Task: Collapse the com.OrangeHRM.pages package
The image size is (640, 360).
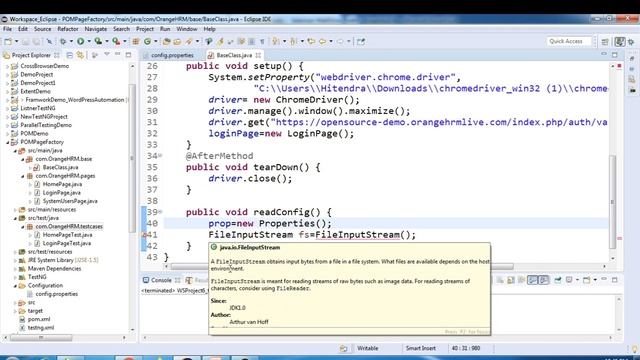Action: tap(23, 176)
